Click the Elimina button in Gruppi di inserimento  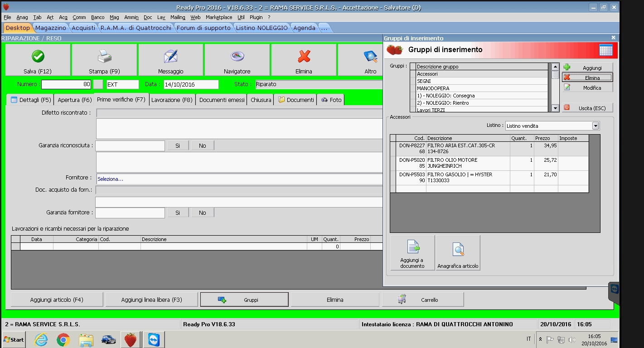tap(588, 78)
